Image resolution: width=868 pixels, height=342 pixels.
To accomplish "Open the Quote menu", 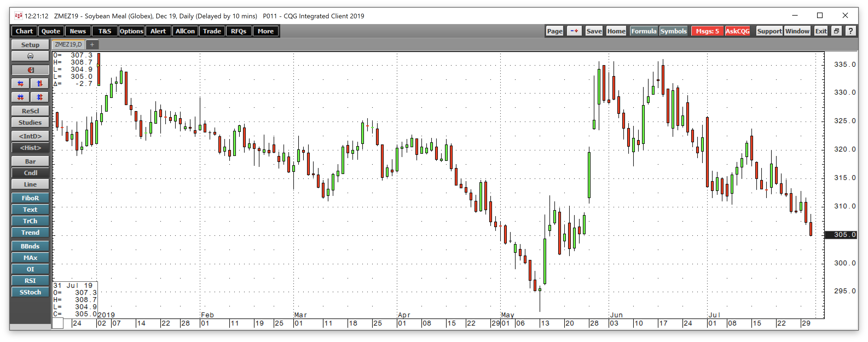I will pos(51,31).
